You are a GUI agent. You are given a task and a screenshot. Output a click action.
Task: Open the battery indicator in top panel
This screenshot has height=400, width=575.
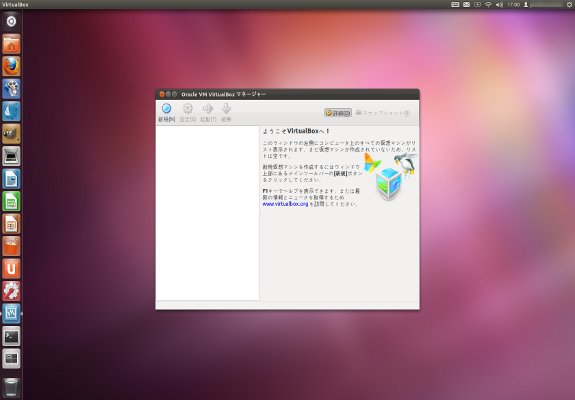477,4
